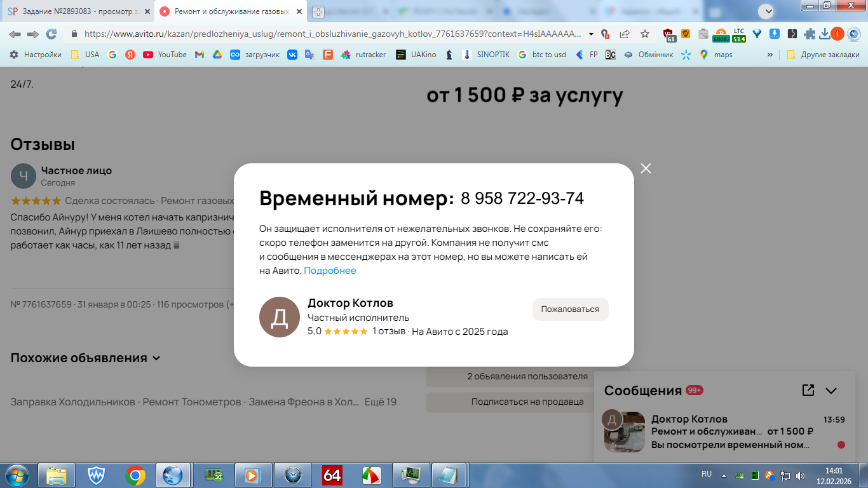The image size is (868, 488).
Task: Open messages in separate window icon
Action: 808,390
